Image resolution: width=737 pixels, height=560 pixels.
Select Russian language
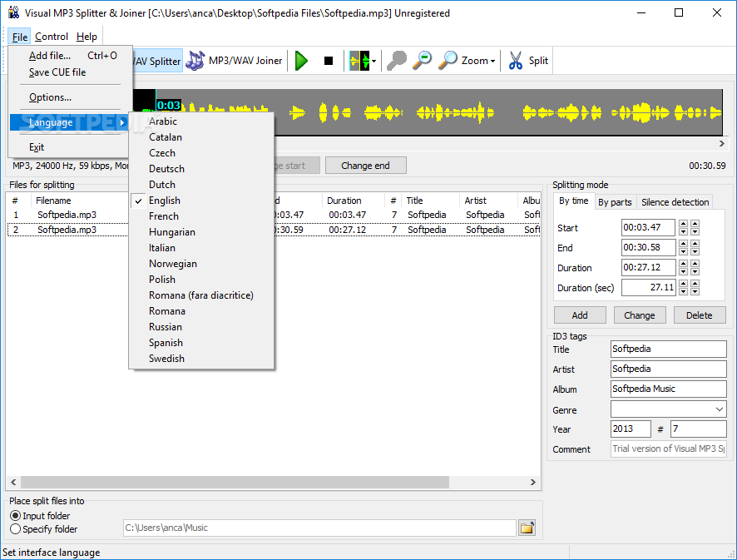(x=201, y=327)
